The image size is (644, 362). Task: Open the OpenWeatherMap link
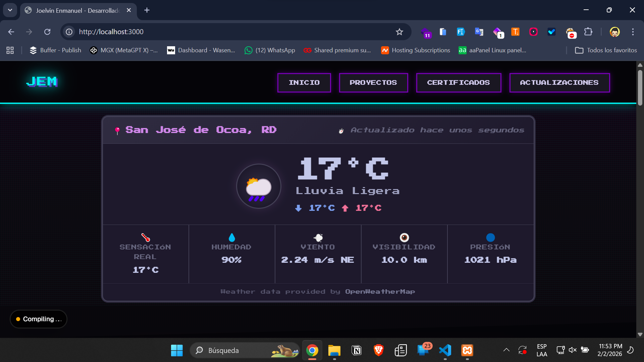click(380, 292)
